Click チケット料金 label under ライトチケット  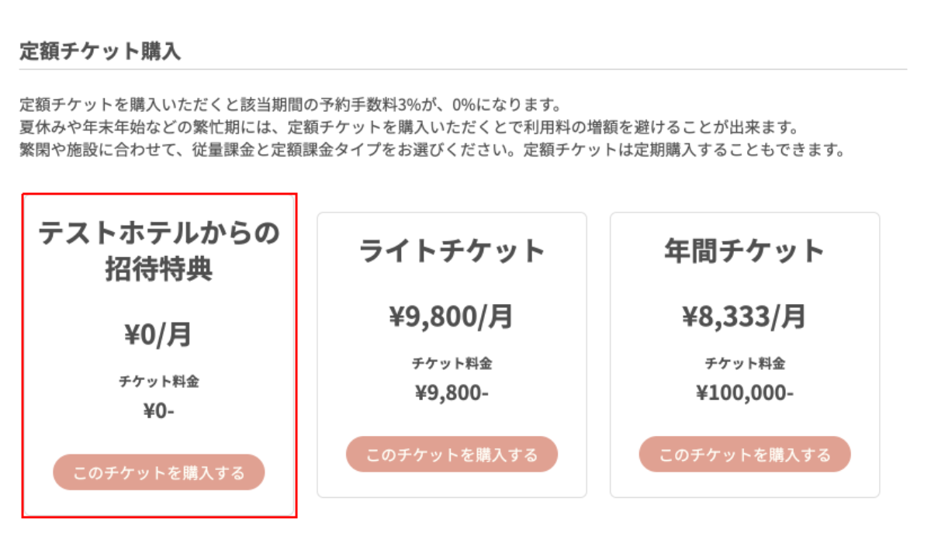pos(452,363)
